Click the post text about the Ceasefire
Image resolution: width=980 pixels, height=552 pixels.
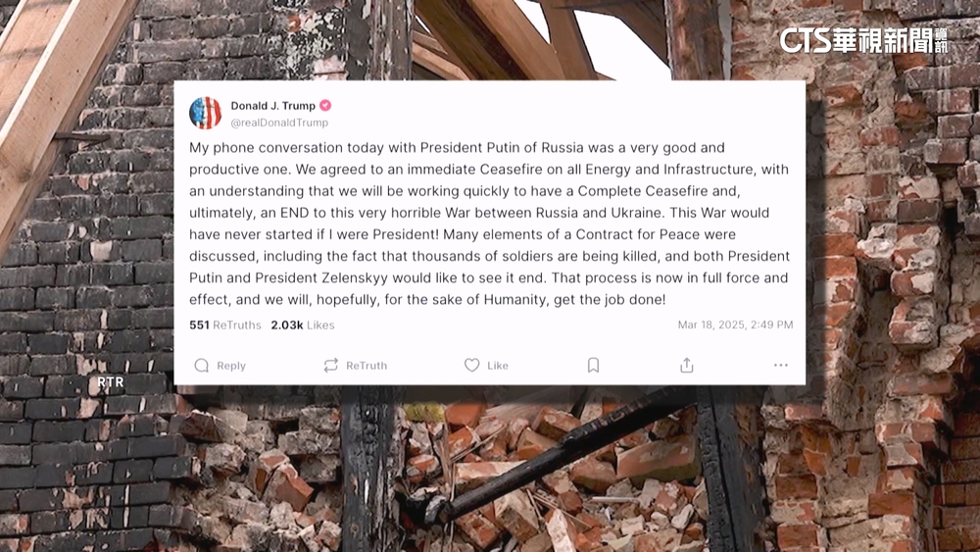pos(489,224)
